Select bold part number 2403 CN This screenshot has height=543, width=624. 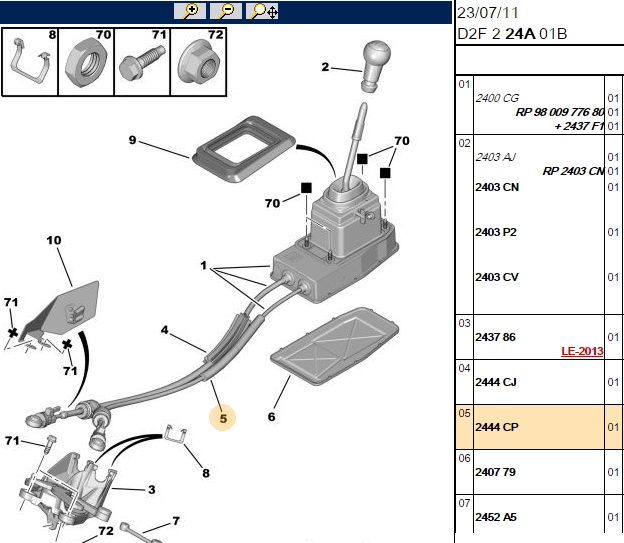point(497,187)
